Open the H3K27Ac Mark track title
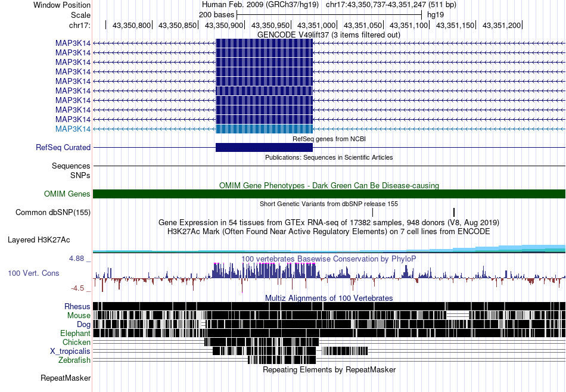The width and height of the screenshot is (566, 392). pyautogui.click(x=329, y=231)
